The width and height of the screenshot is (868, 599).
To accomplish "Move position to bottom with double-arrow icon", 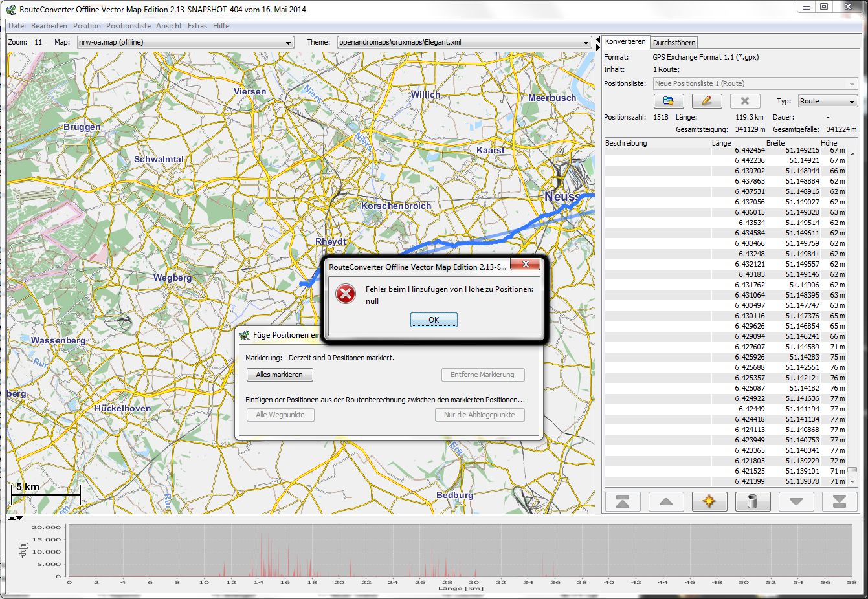I will (x=839, y=501).
